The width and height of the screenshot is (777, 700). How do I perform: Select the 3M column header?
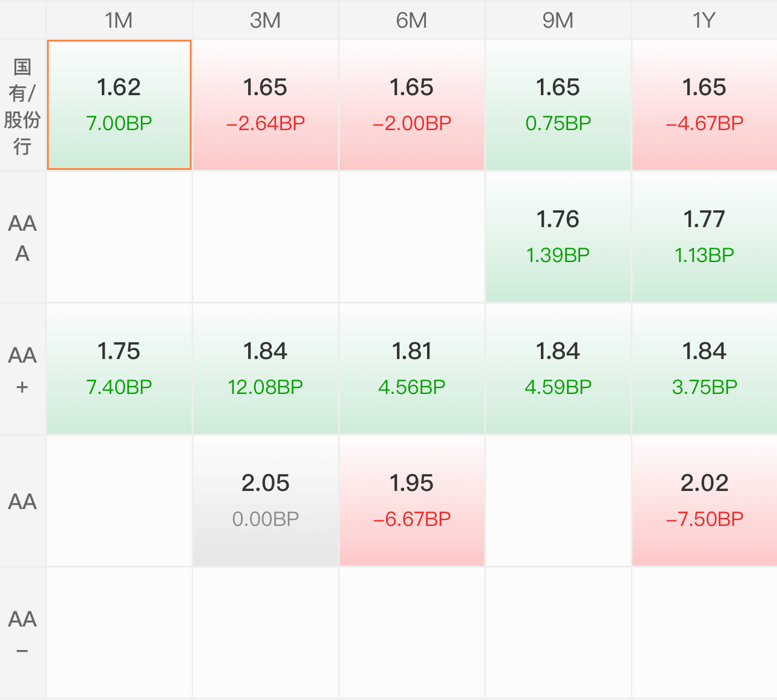point(266,20)
